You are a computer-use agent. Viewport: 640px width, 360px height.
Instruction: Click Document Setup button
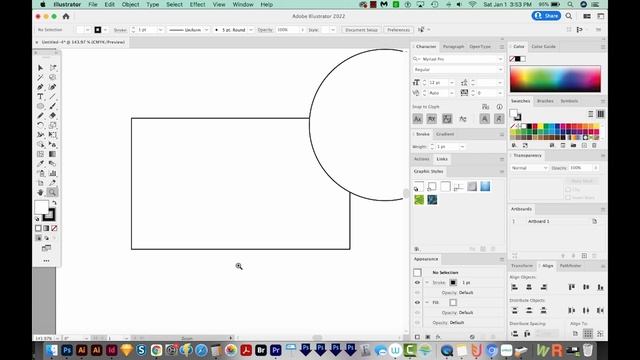(361, 30)
